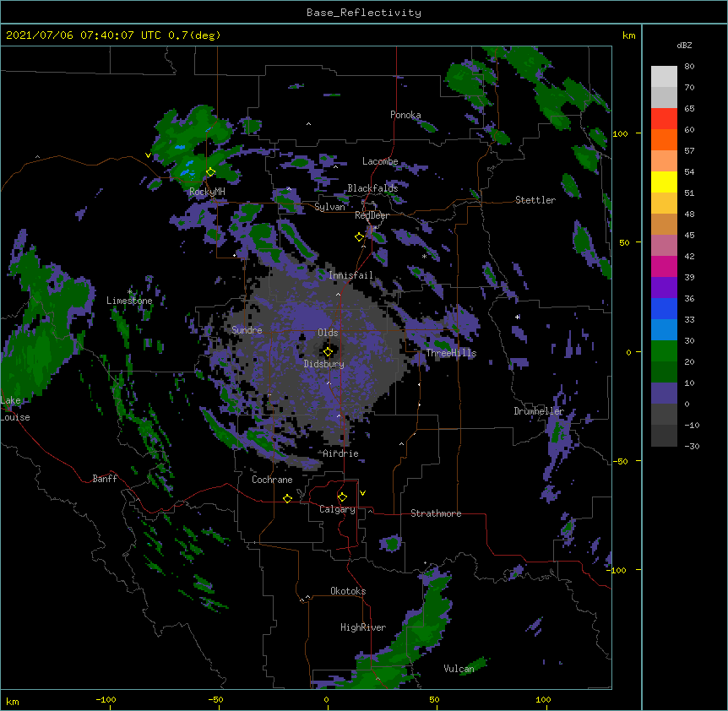Click the radar site diamond between Olds and Didsbury
The image size is (728, 711).
[328, 352]
